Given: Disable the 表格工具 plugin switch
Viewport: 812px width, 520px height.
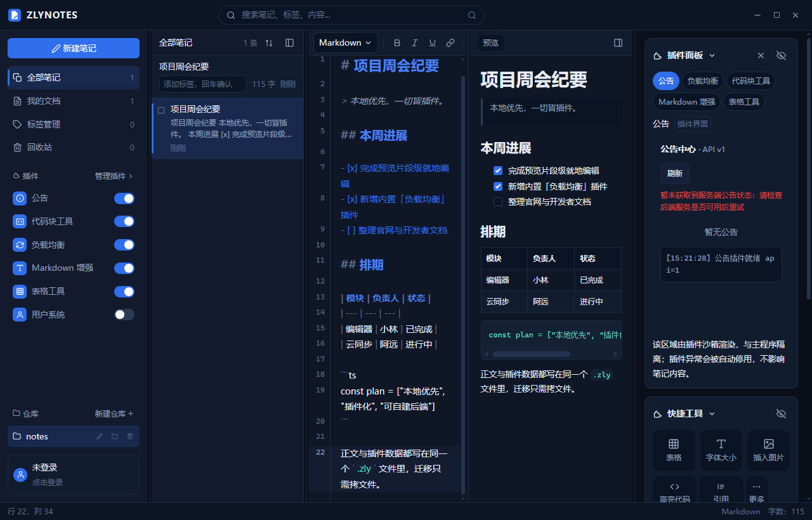Looking at the screenshot, I should (x=124, y=292).
